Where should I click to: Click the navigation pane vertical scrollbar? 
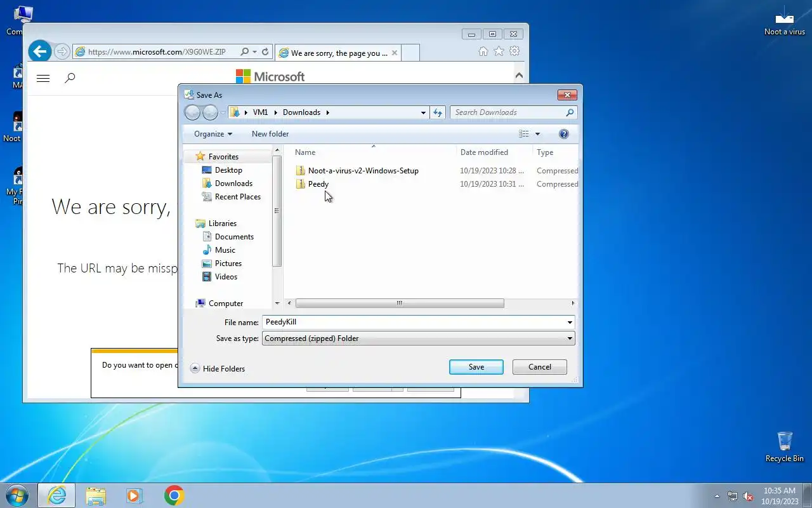pos(277,211)
